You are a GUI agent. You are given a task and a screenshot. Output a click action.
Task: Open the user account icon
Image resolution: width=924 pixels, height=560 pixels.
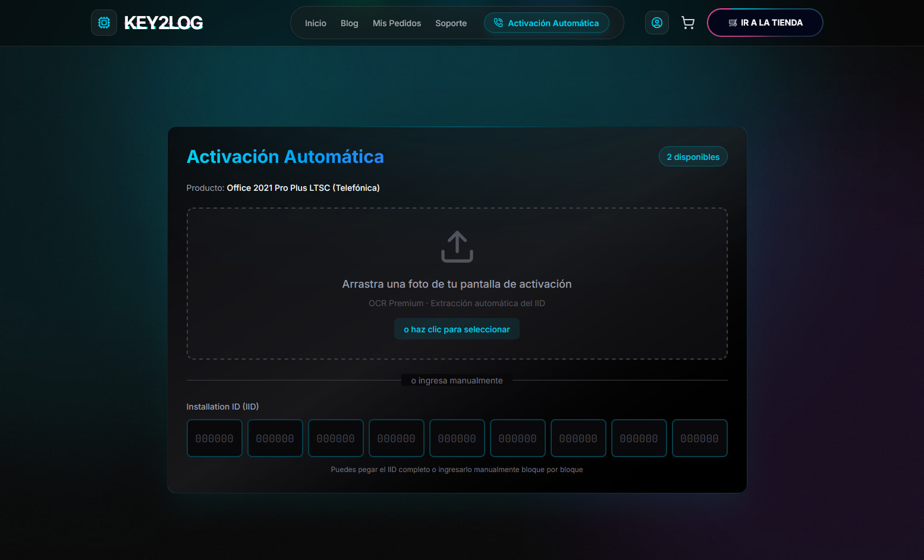coord(657,23)
